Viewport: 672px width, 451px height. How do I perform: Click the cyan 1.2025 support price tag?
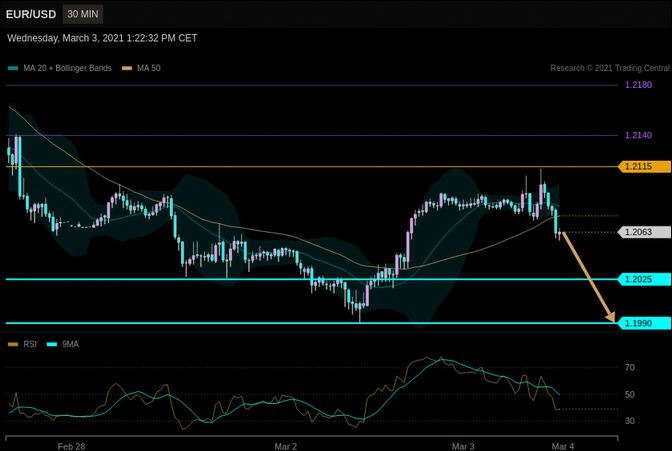(644, 280)
